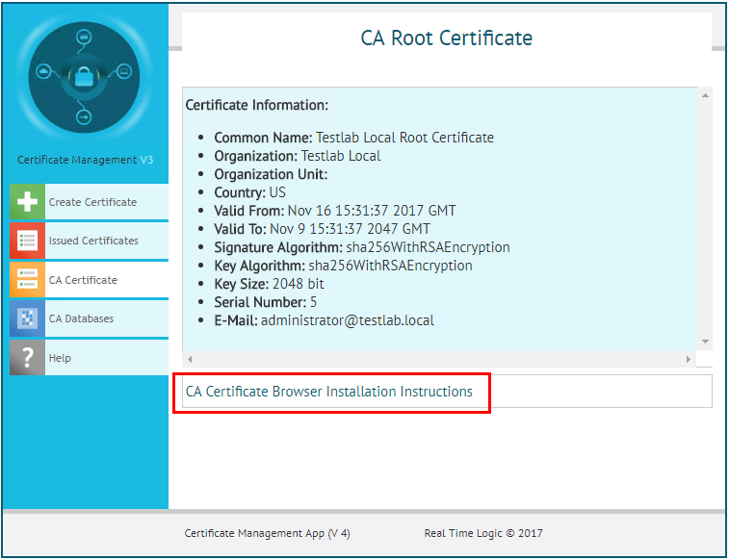Click the orange CA Certificate sidebar icon
Screen dimensions: 729x560
pos(27,280)
